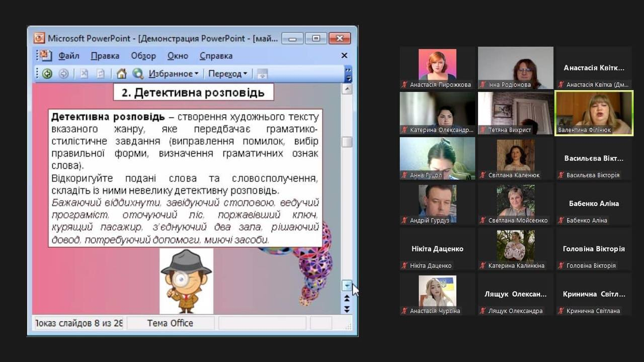Expand the Переход dropdown menu
644x362 pixels.
coord(228,74)
